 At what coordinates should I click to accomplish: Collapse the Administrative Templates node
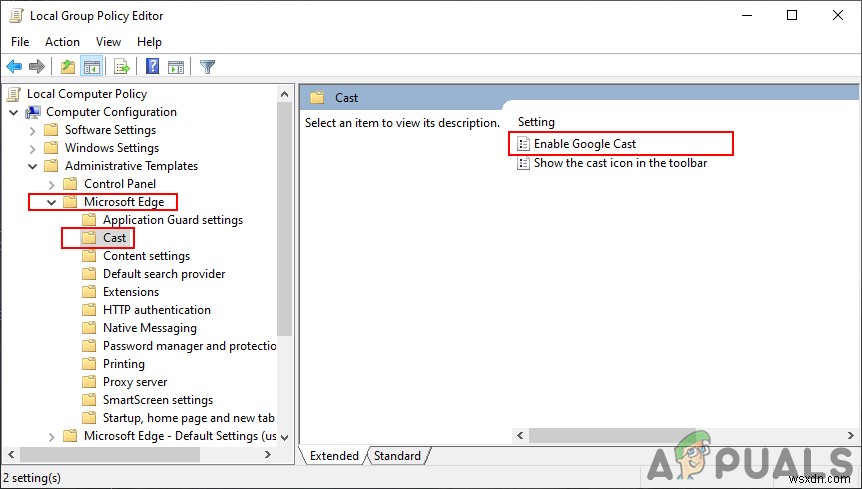(32, 166)
